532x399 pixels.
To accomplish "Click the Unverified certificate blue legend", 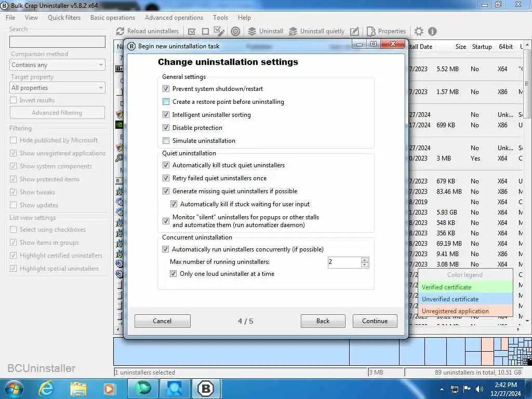I will click(465, 299).
